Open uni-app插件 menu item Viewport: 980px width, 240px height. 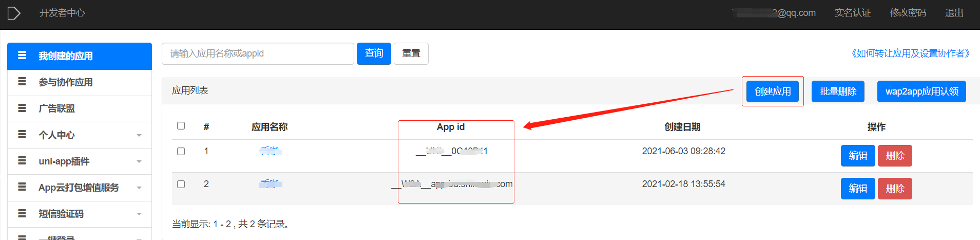click(80, 161)
